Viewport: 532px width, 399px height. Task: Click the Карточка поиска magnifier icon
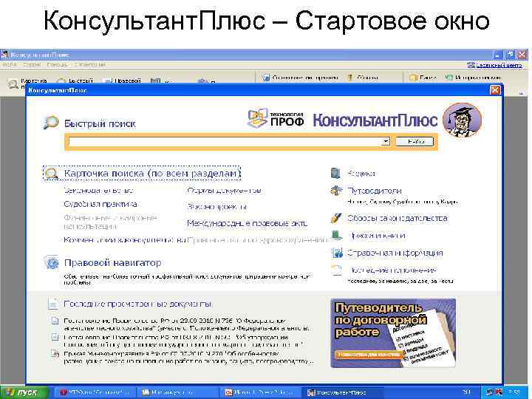tap(52, 174)
